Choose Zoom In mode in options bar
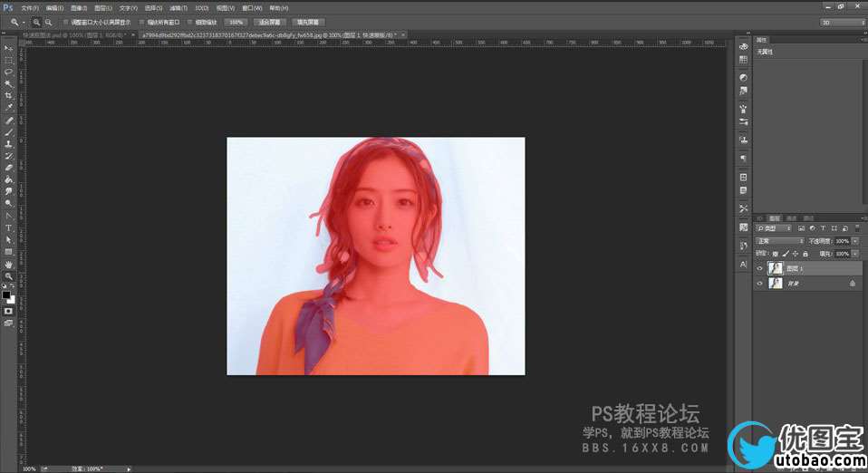This screenshot has height=473, width=868. (36, 22)
